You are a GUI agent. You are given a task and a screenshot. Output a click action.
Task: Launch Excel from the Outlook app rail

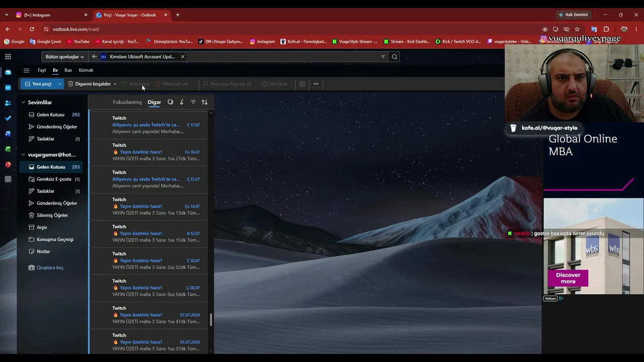[x=8, y=149]
